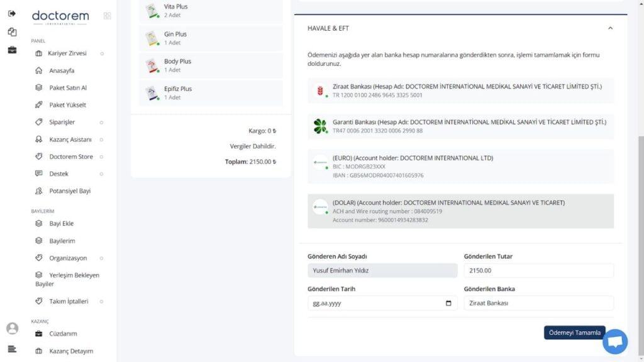
Task: Go to Paket Satın Al menu item
Action: (x=68, y=88)
